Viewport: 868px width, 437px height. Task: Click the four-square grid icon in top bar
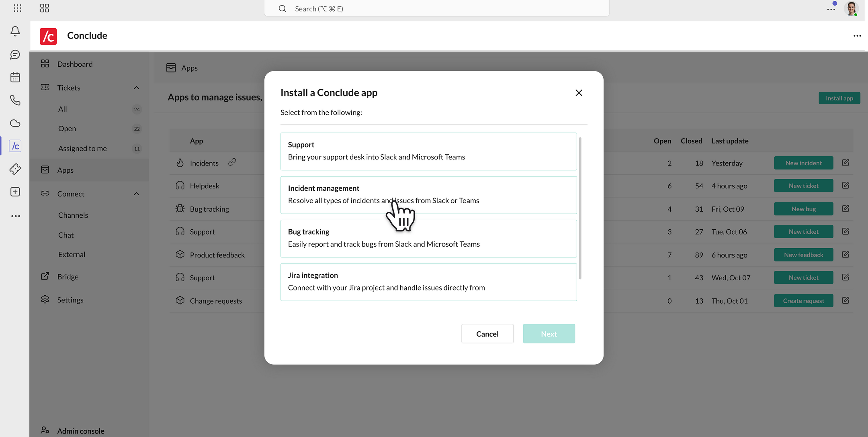45,8
